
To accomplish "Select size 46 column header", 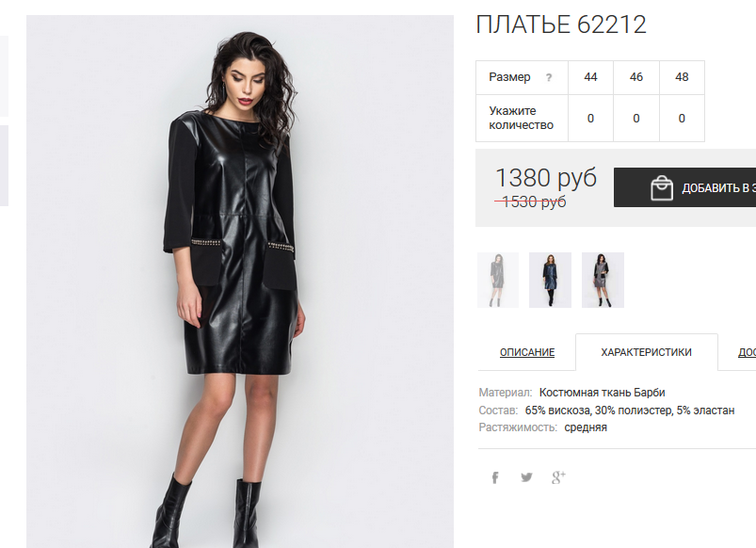I will tap(635, 77).
